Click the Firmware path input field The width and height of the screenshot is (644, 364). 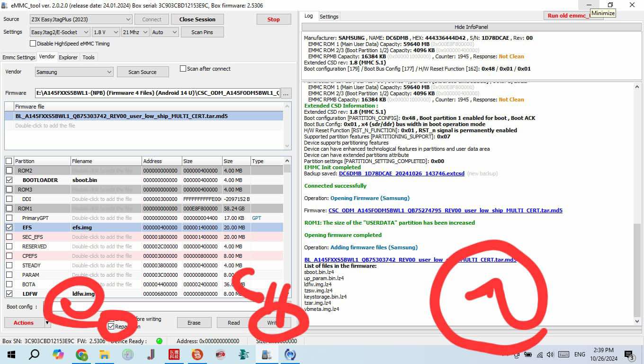click(158, 93)
